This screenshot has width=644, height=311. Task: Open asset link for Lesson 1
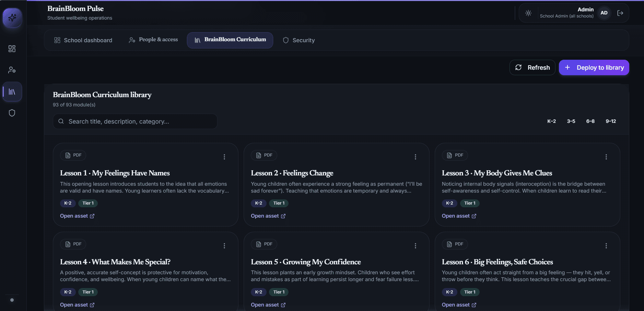tap(77, 216)
